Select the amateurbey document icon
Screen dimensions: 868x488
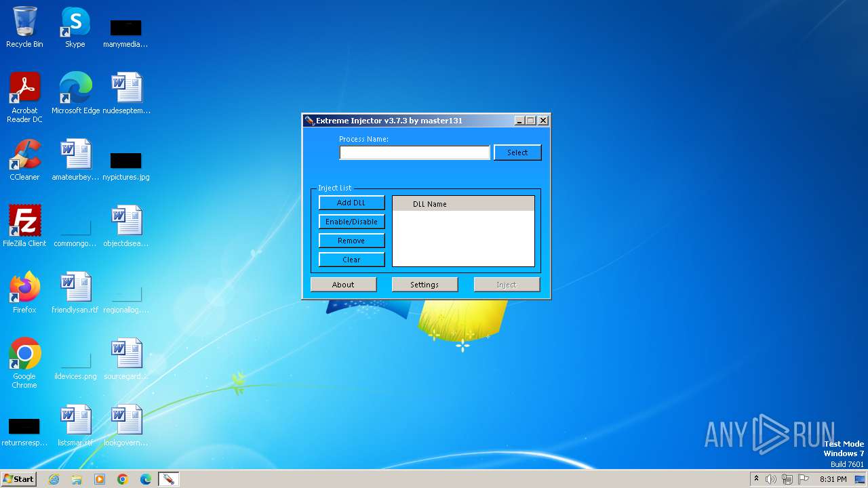click(x=75, y=159)
